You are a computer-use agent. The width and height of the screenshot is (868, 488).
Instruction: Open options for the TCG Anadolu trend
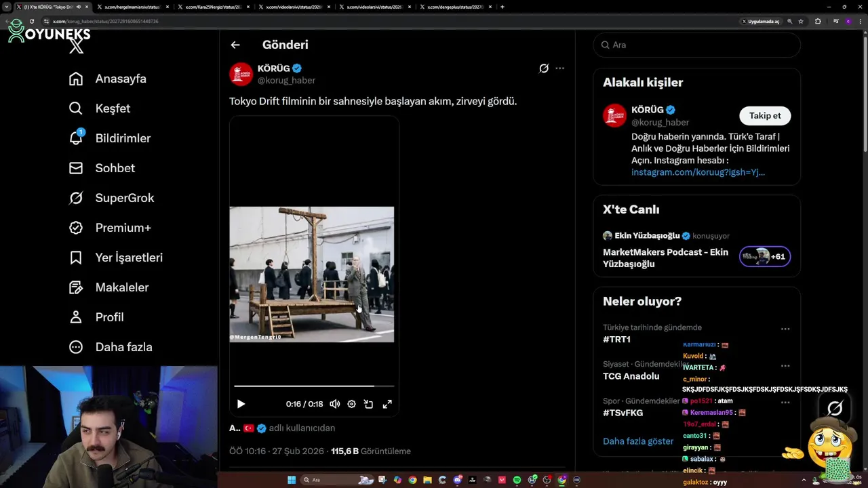click(785, 365)
